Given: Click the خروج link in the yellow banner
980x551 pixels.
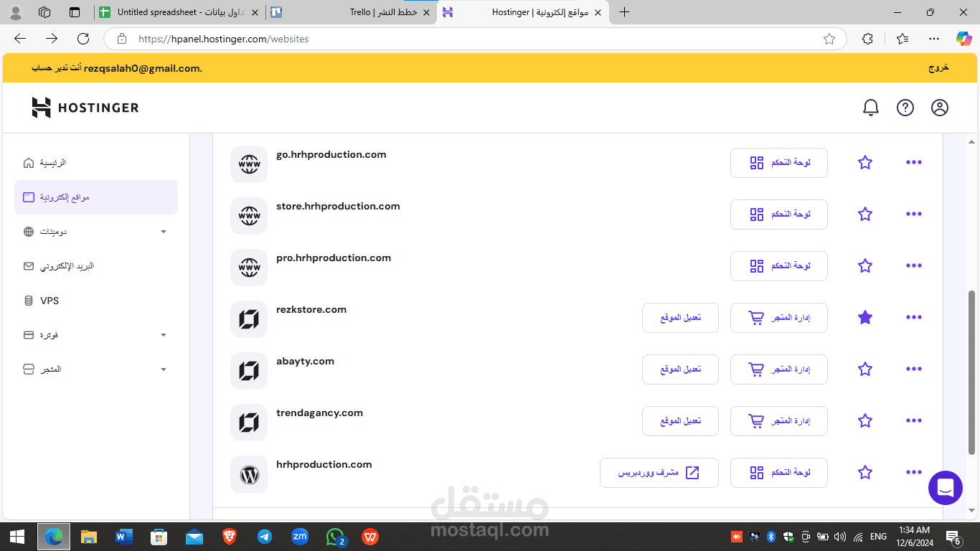Looking at the screenshot, I should click(x=938, y=67).
